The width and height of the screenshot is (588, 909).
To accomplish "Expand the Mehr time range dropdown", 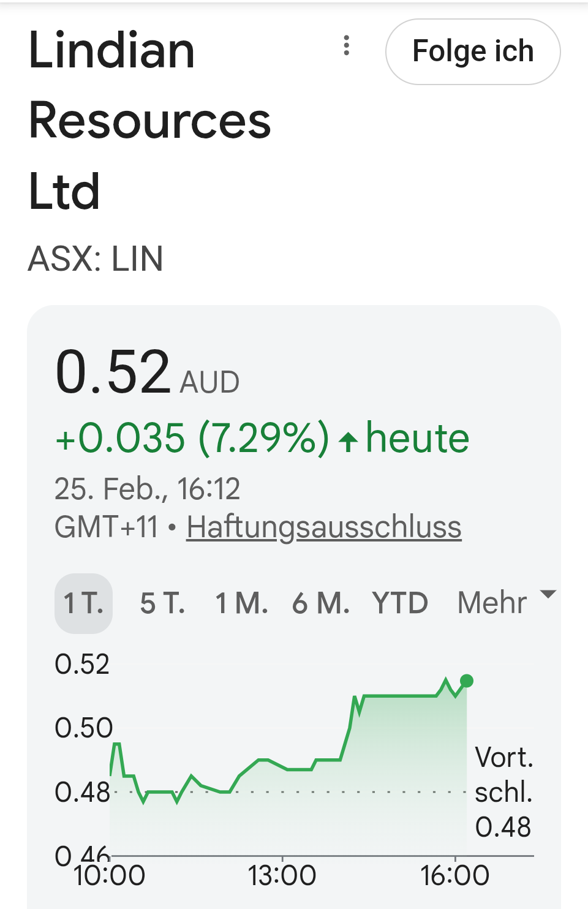I will coord(492,603).
